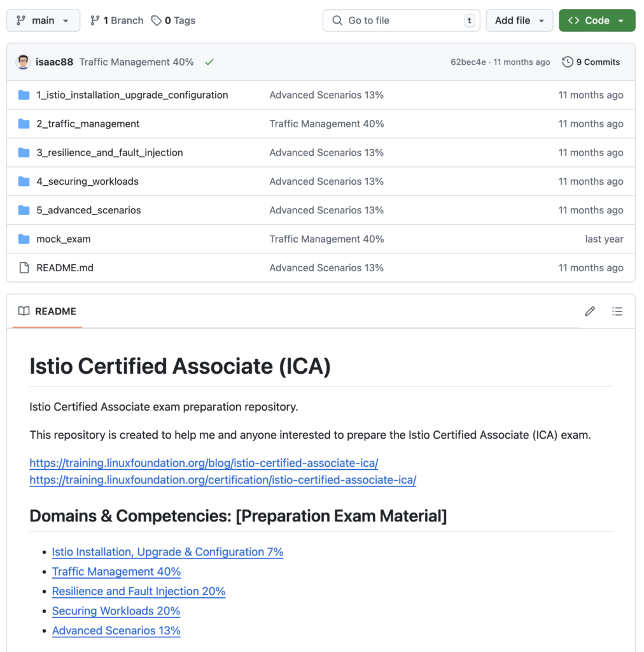Open the main branch dropdown
This screenshot has width=644, height=652.
coord(43,20)
